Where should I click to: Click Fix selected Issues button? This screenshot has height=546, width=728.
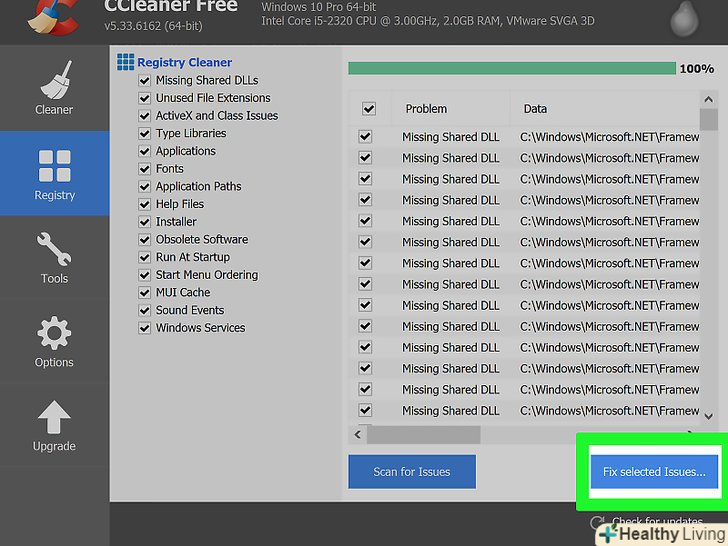click(654, 472)
